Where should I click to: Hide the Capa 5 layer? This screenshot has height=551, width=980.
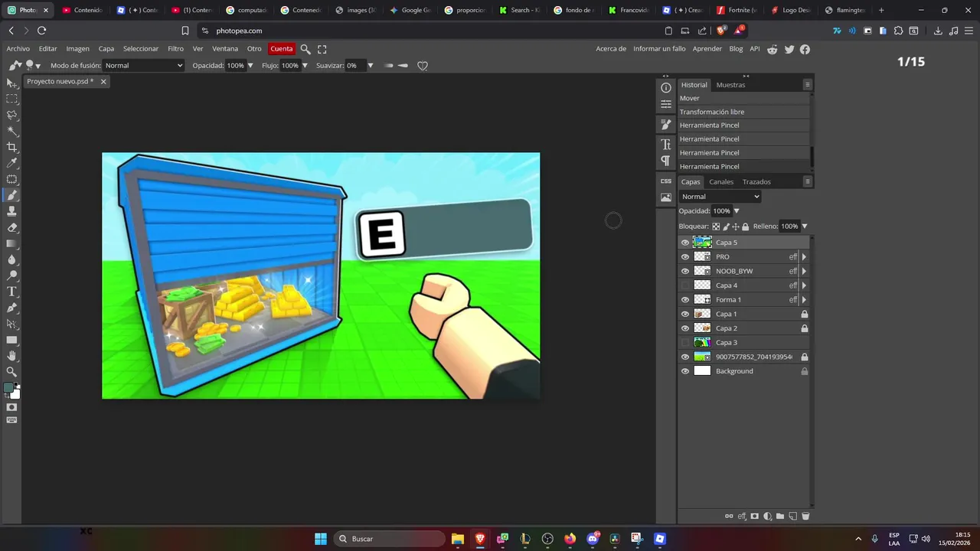(685, 243)
